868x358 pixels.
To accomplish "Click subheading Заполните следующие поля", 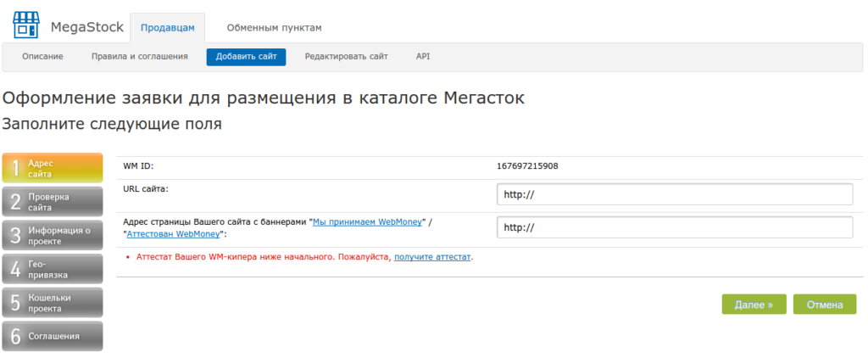I will (112, 124).
